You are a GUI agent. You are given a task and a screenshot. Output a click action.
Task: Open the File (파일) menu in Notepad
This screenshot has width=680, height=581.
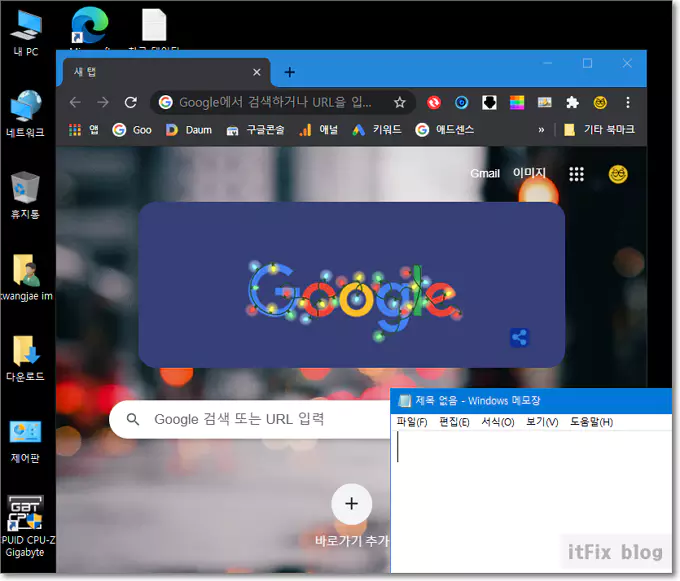pyautogui.click(x=412, y=422)
